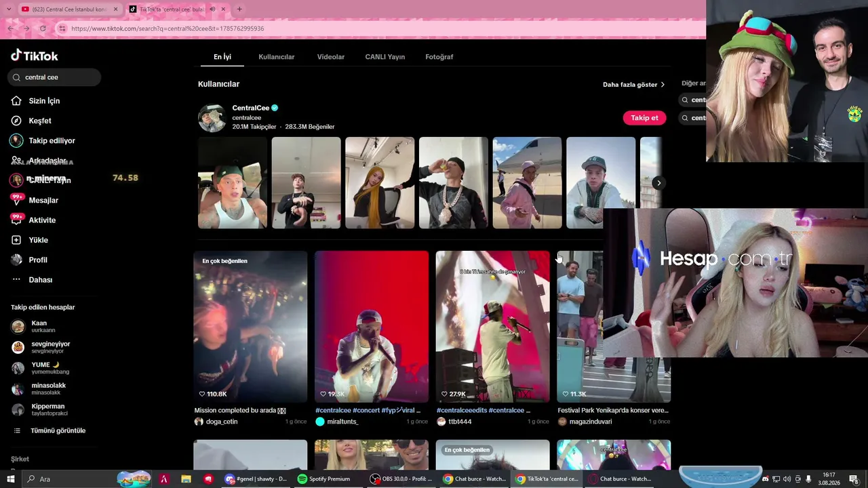
Task: Open the Profil avatar in the sidebar
Action: [x=16, y=260]
